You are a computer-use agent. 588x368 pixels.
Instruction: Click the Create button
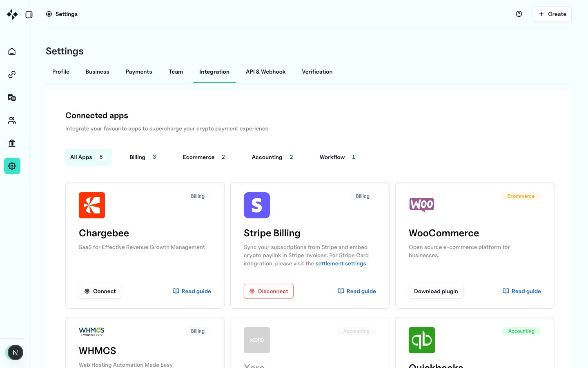tap(552, 14)
